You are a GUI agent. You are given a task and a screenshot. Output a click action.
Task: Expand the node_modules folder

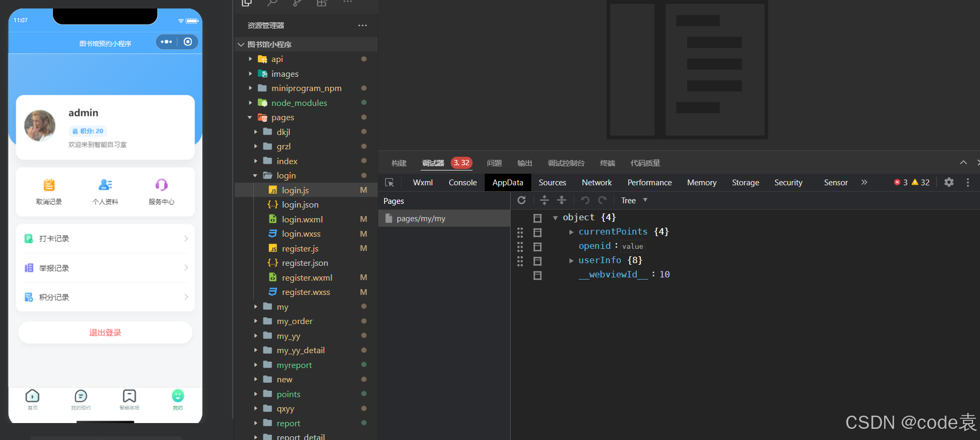[251, 103]
